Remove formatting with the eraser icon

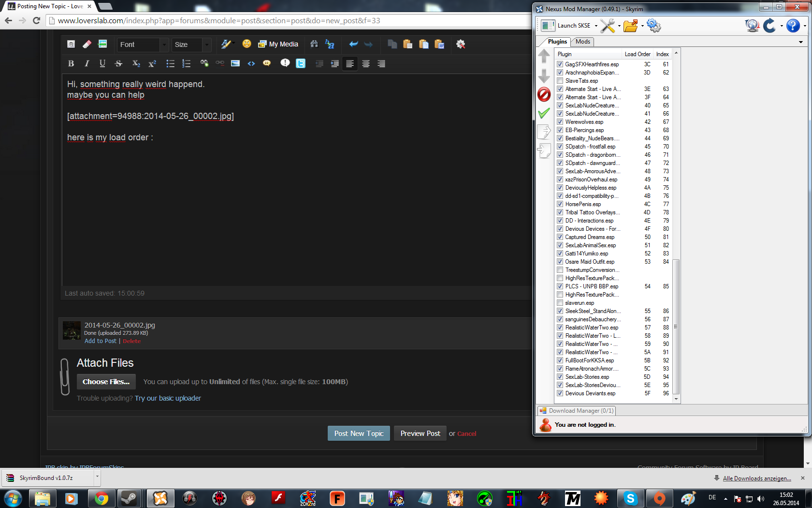coord(87,44)
